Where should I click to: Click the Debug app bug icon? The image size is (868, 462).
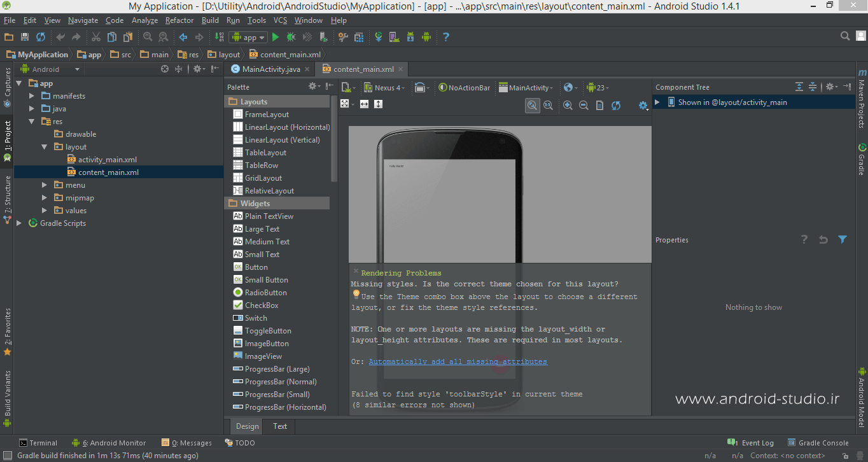[x=291, y=38]
